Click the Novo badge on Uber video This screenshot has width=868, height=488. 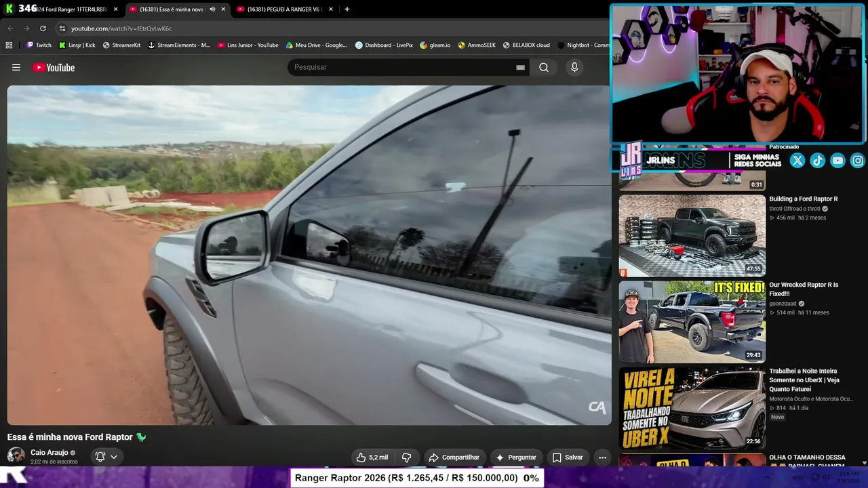pyautogui.click(x=777, y=417)
